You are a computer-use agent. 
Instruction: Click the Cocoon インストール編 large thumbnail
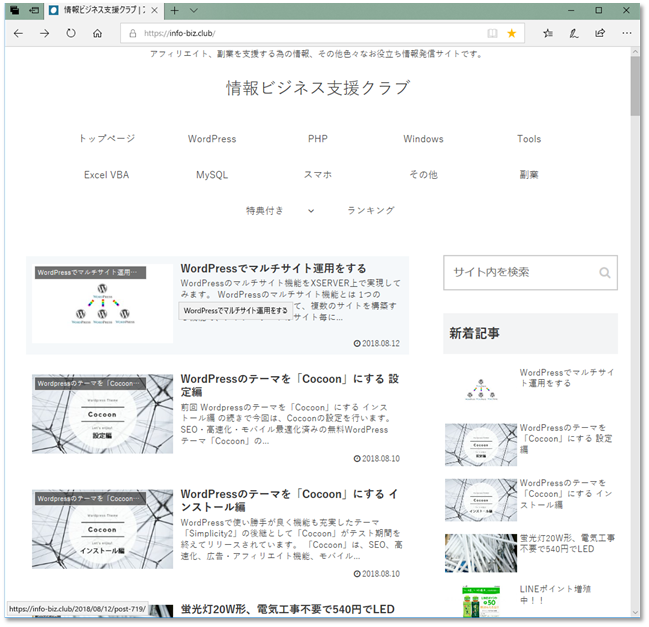pyautogui.click(x=102, y=529)
